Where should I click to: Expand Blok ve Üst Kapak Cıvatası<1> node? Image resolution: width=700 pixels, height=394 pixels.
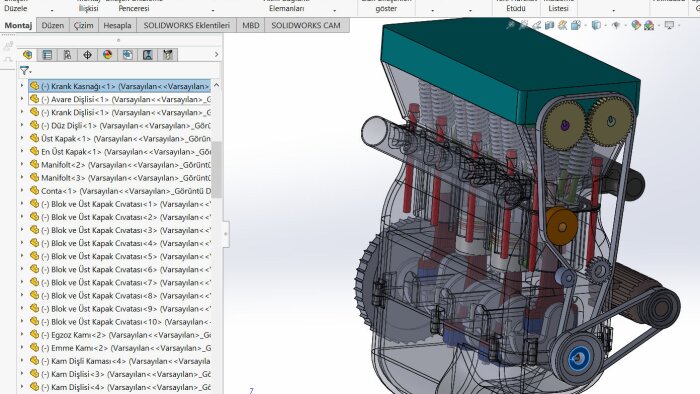[22, 204]
